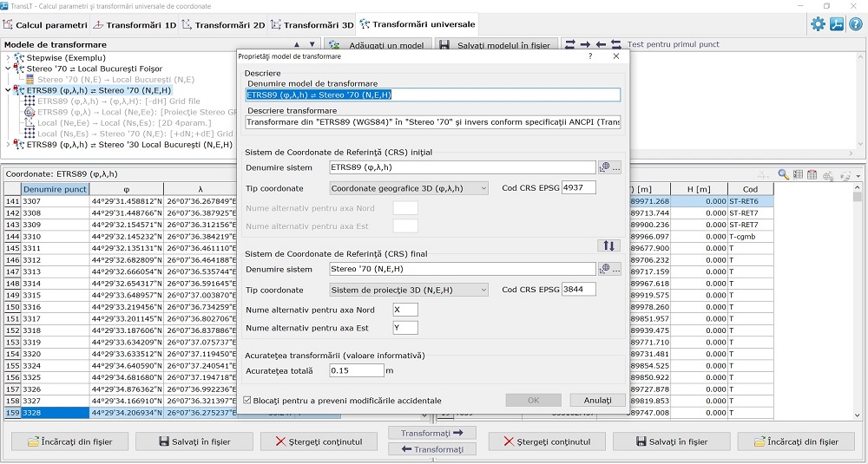Click the Stepwise (Exemplu) model icon
Image resolution: width=868 pixels, height=464 pixels.
19,57
